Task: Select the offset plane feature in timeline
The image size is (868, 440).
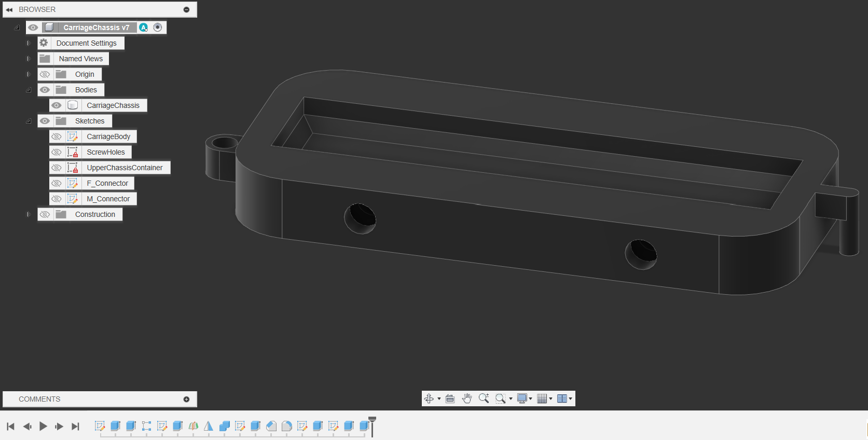Action: [x=193, y=426]
